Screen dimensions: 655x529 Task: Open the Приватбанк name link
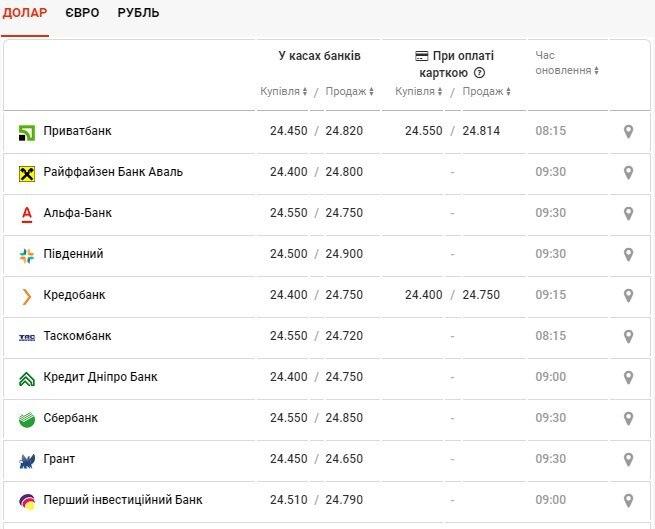(77, 131)
